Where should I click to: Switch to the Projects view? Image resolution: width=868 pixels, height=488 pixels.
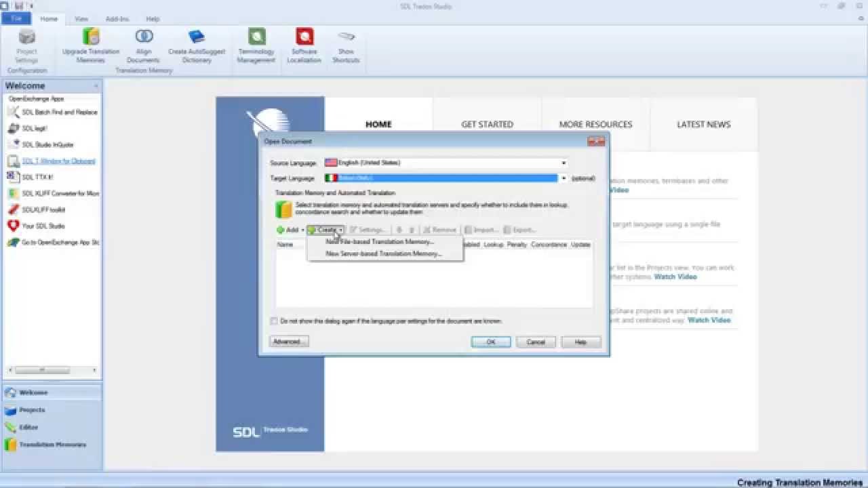(52, 410)
